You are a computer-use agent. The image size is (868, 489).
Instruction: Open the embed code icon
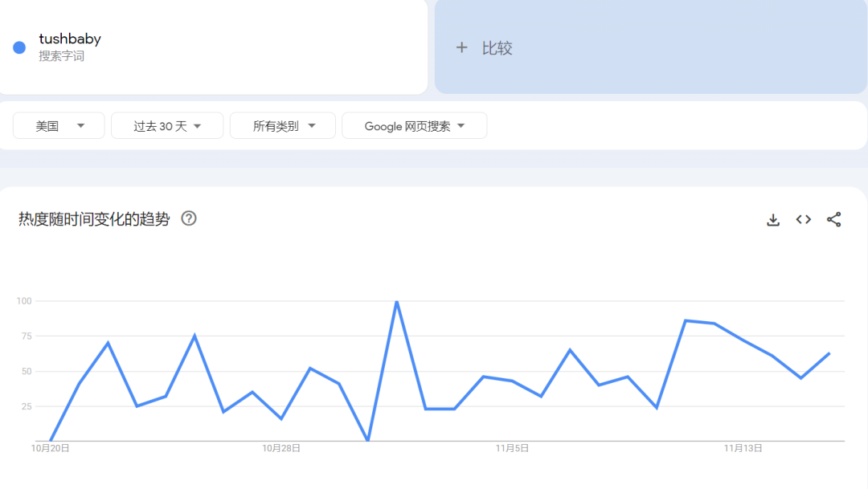point(803,220)
